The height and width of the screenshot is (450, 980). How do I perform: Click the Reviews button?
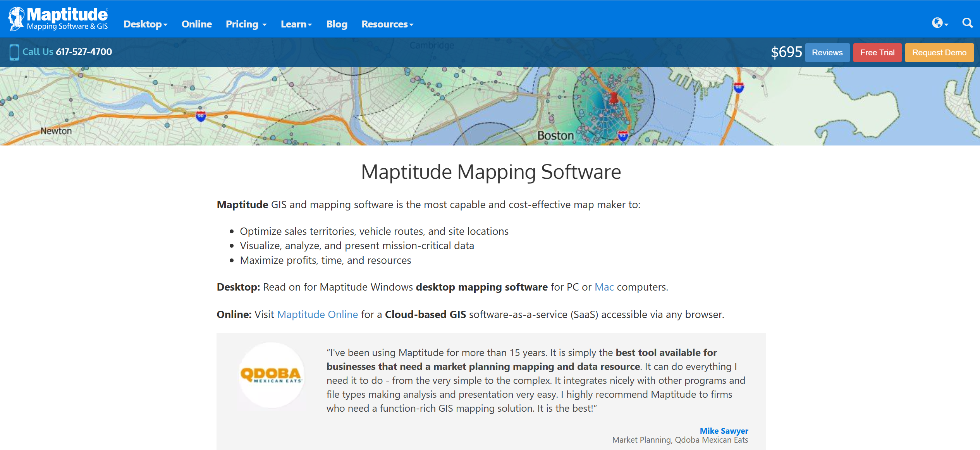[x=827, y=53]
